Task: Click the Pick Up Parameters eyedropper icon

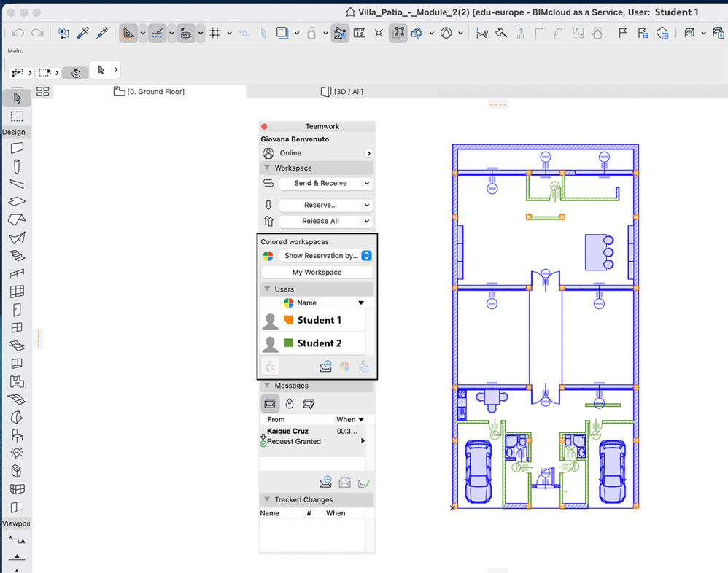Action: (83, 33)
